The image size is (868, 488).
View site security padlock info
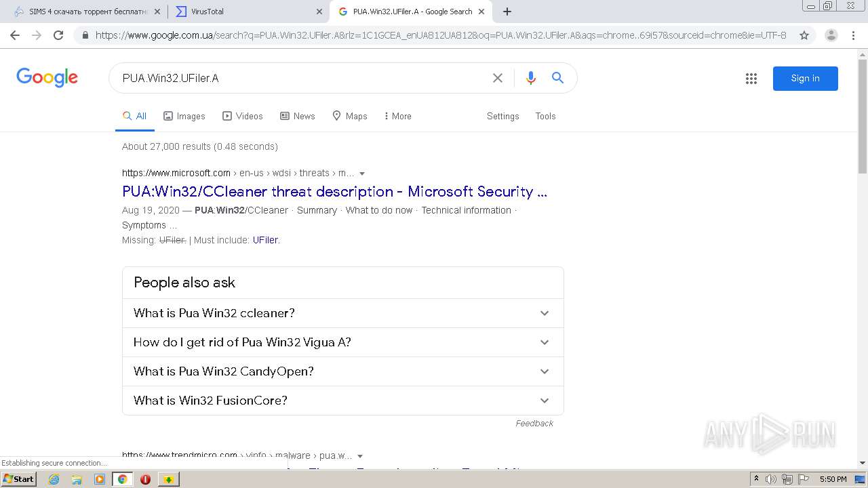click(85, 35)
